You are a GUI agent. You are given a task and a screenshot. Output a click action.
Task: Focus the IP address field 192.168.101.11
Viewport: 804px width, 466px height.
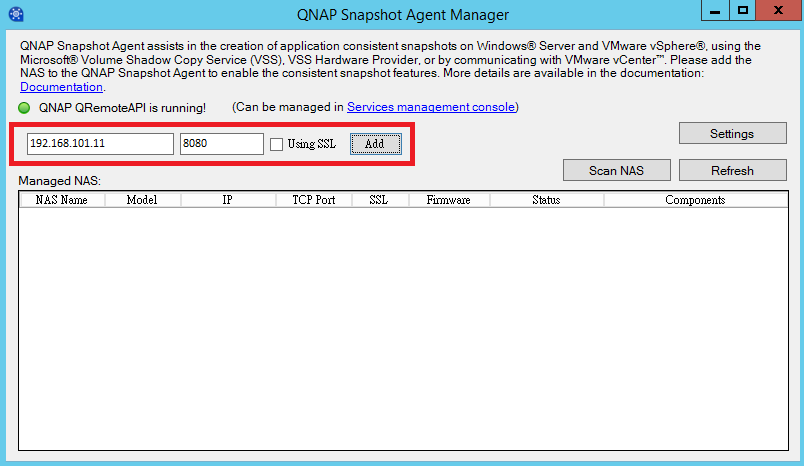(100, 144)
